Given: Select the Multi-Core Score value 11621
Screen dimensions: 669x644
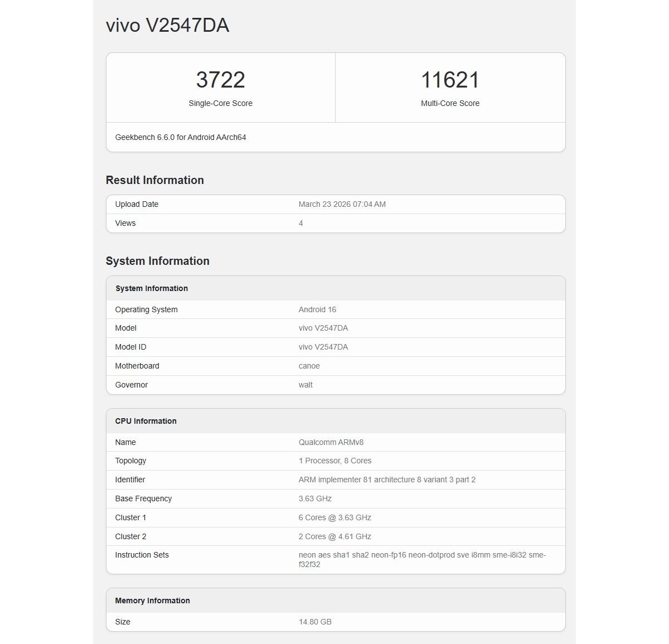Looking at the screenshot, I should tap(450, 80).
